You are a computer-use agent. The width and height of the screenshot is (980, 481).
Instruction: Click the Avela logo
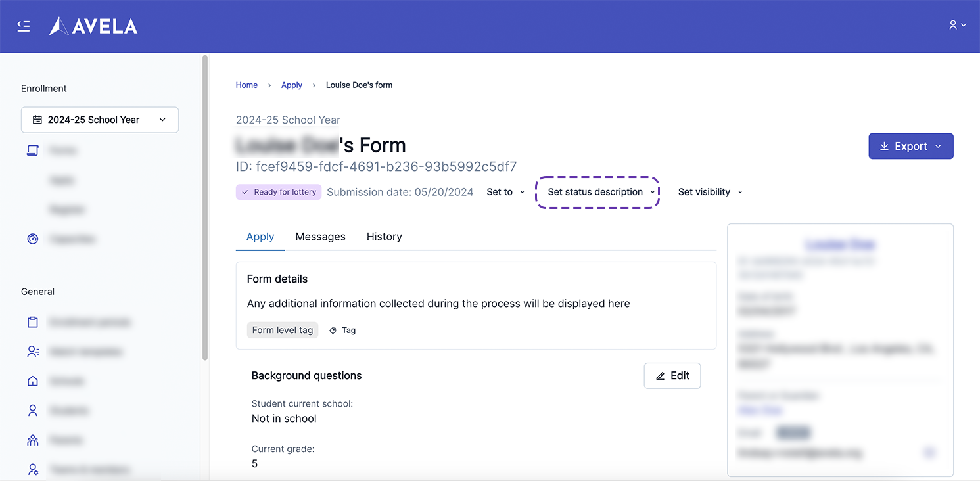[93, 26]
